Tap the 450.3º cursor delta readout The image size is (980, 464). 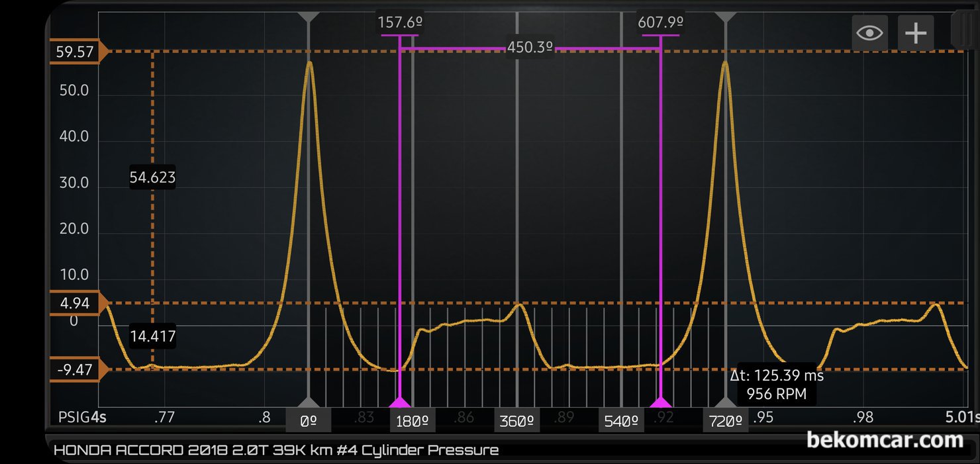(530, 48)
